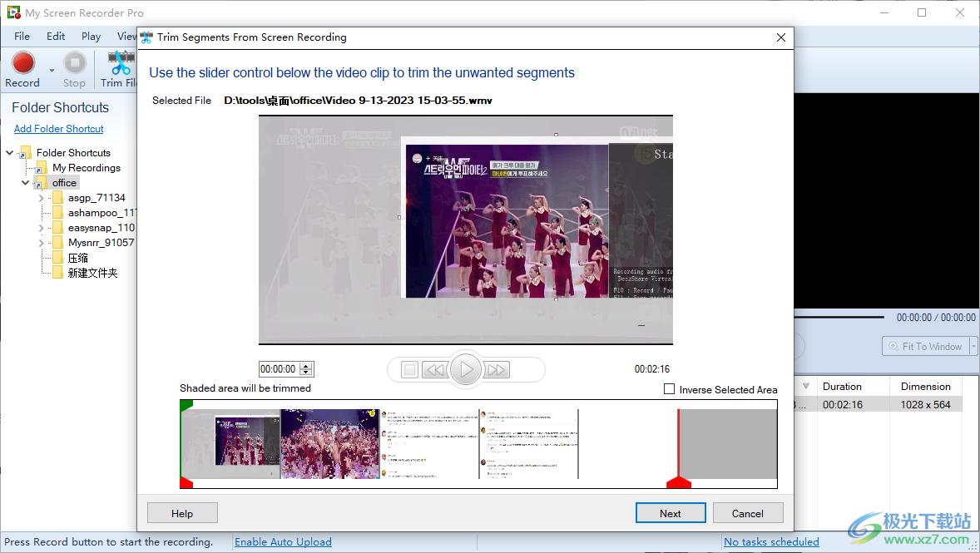This screenshot has height=553, width=980.
Task: Expand the asgp_71134 folder
Action: 40,197
